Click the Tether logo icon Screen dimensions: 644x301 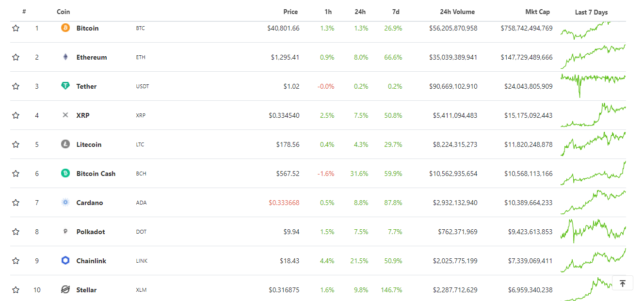pos(65,86)
